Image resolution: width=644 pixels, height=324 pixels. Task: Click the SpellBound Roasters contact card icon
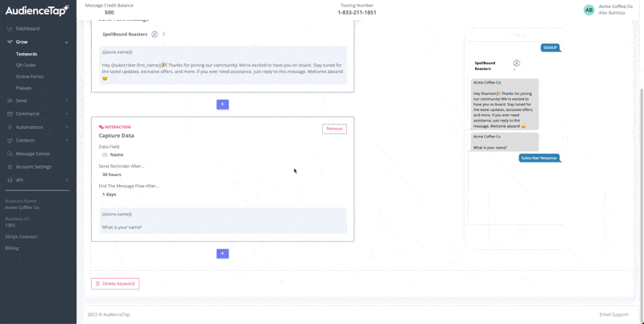click(155, 35)
